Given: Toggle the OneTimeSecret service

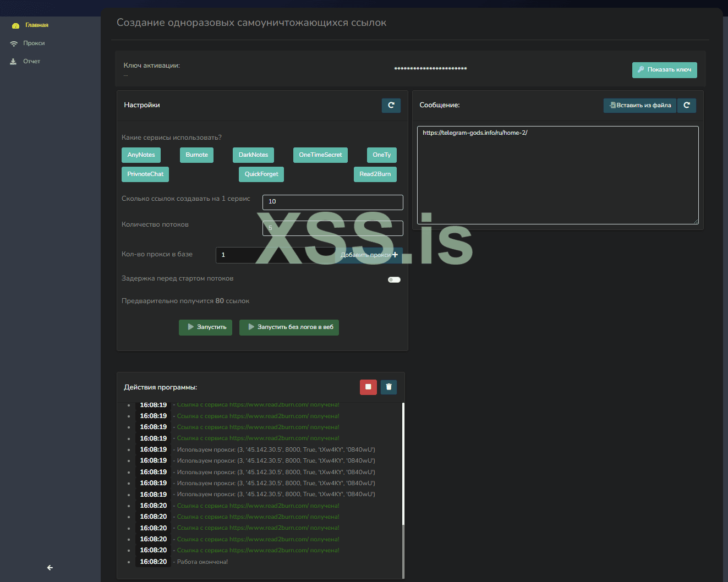Looking at the screenshot, I should [x=320, y=155].
